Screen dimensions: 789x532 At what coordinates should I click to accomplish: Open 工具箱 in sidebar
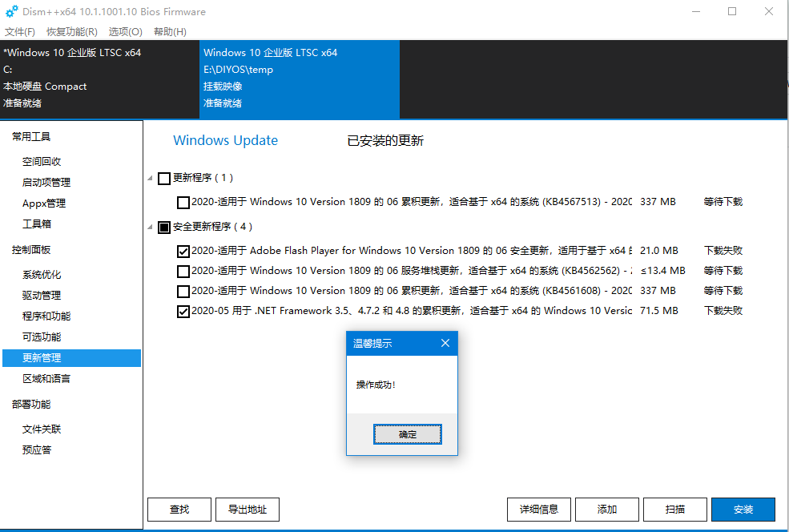(x=36, y=224)
